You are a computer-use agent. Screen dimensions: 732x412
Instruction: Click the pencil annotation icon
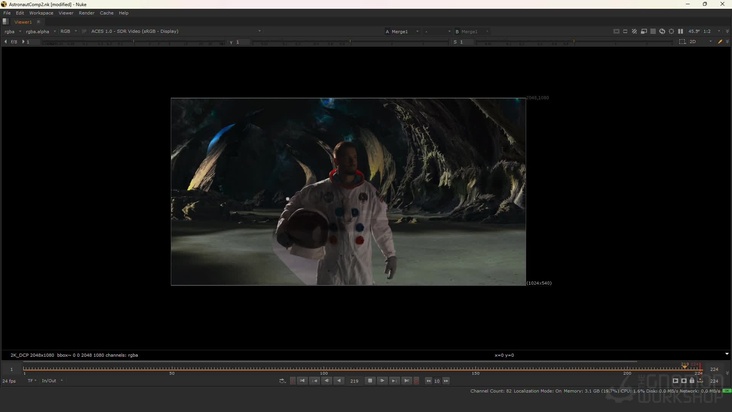point(720,42)
